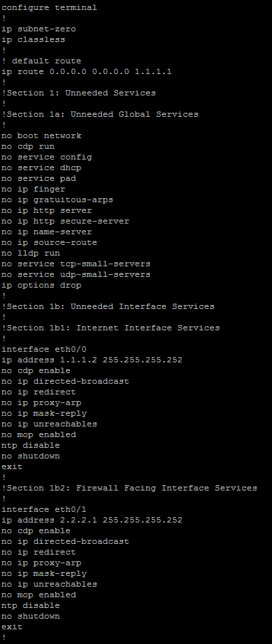Image resolution: width=272 pixels, height=644 pixels.
Task: Click the 'ip subnet-zero' command
Action: coord(39,29)
